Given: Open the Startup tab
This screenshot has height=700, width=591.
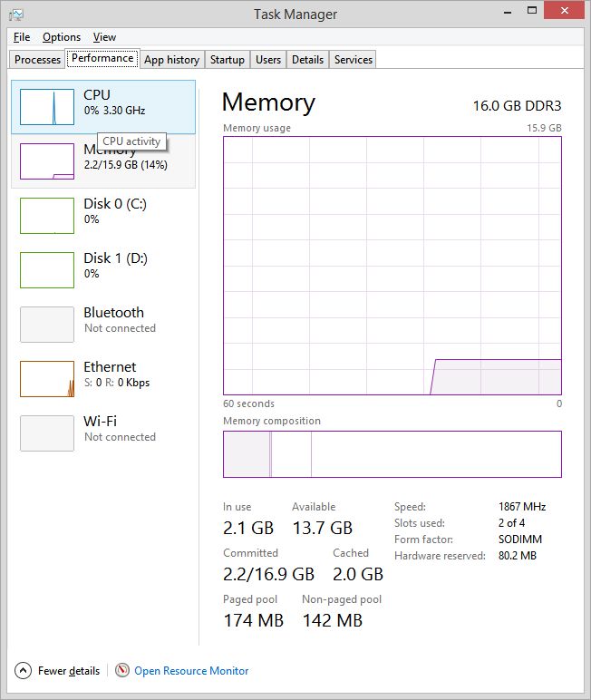Looking at the screenshot, I should [x=228, y=60].
